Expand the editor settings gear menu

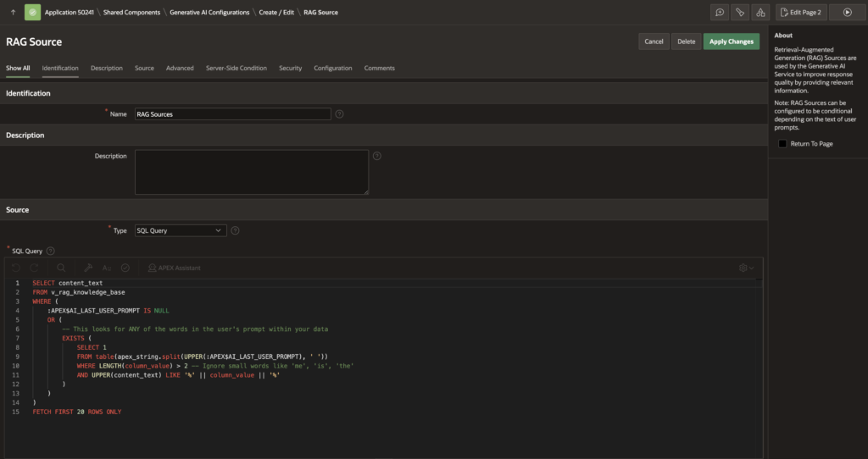coord(746,268)
